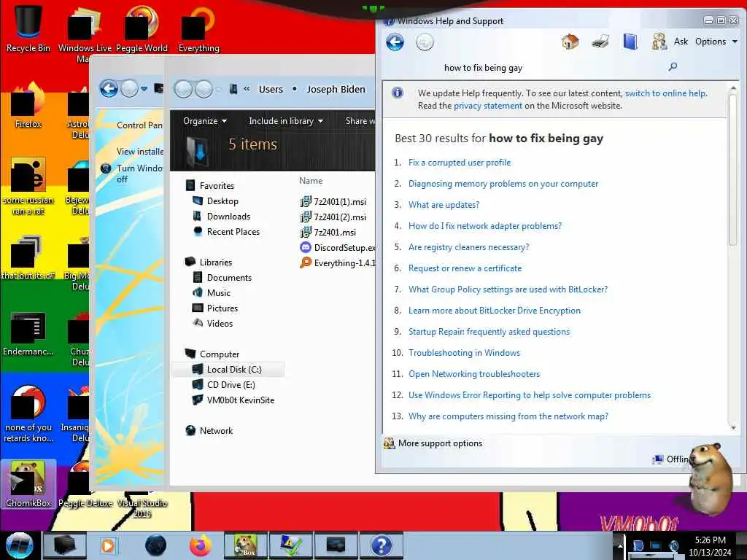The height and width of the screenshot is (560, 747).
Task: Print the help topic
Action: (600, 42)
